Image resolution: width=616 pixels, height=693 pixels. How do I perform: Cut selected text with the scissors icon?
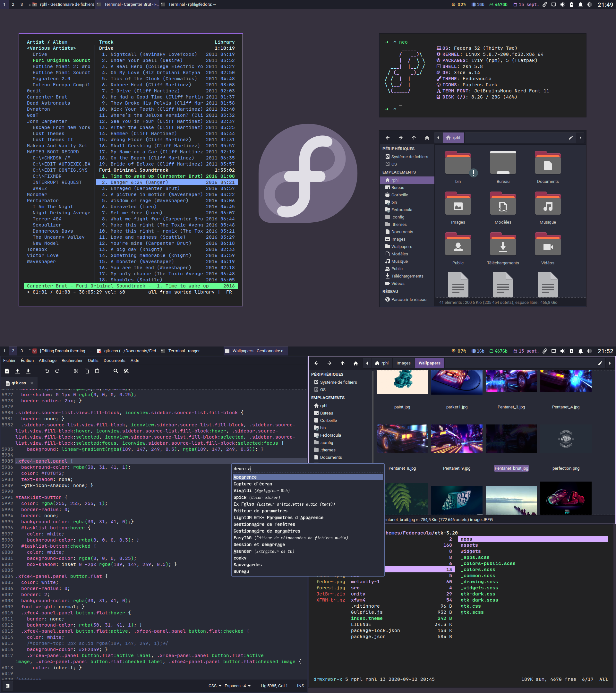coord(76,371)
